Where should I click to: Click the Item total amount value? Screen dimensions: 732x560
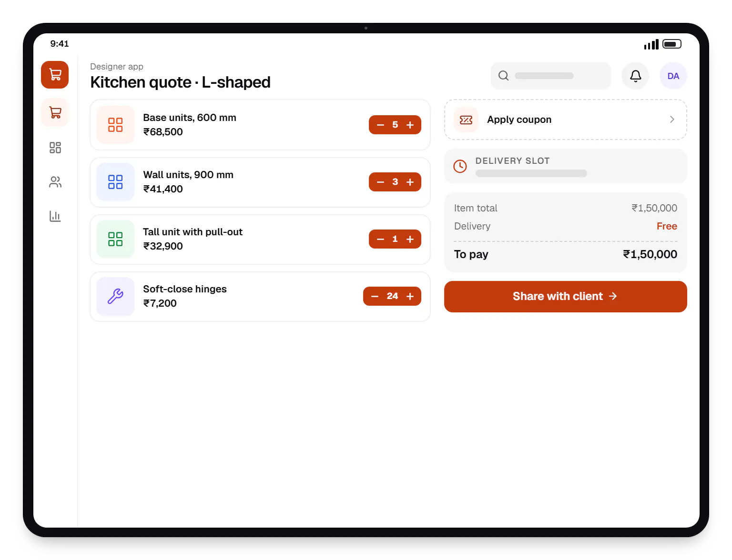coord(654,208)
